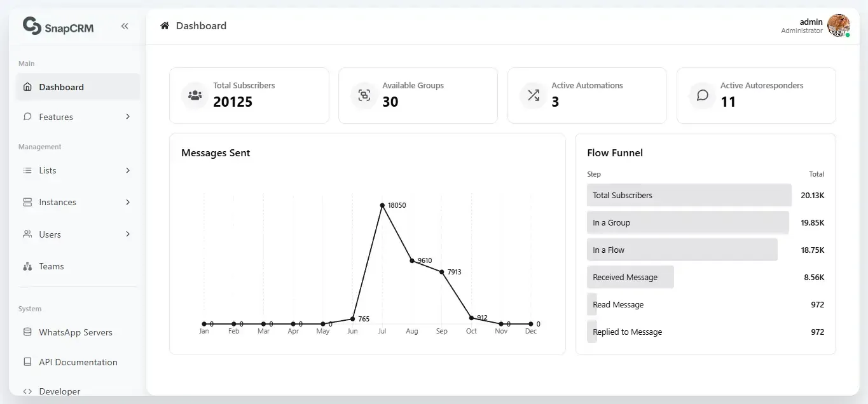Select the In a Group funnel bar
The width and height of the screenshot is (868, 404).
click(x=688, y=222)
